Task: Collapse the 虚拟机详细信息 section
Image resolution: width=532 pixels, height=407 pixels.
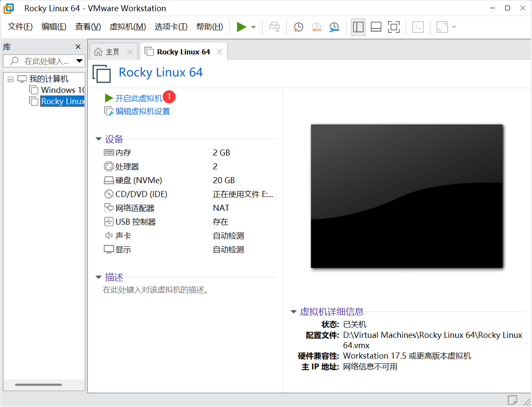Action: click(x=294, y=312)
